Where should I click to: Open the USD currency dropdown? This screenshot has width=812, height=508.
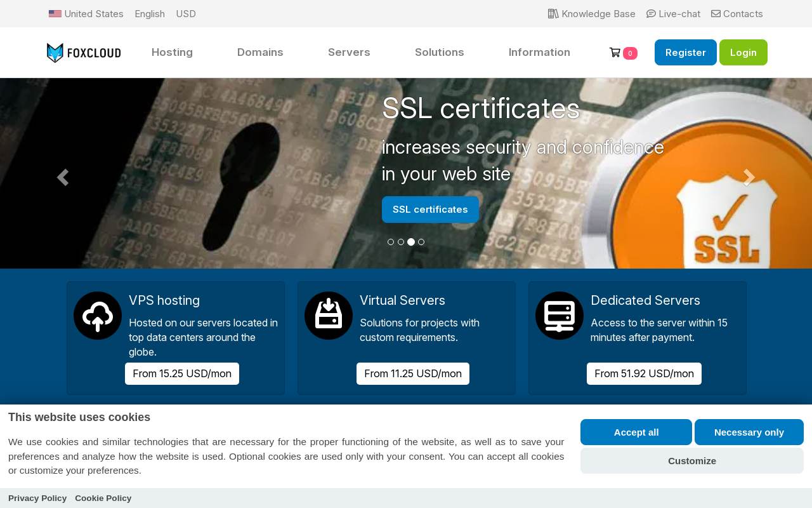click(x=186, y=14)
